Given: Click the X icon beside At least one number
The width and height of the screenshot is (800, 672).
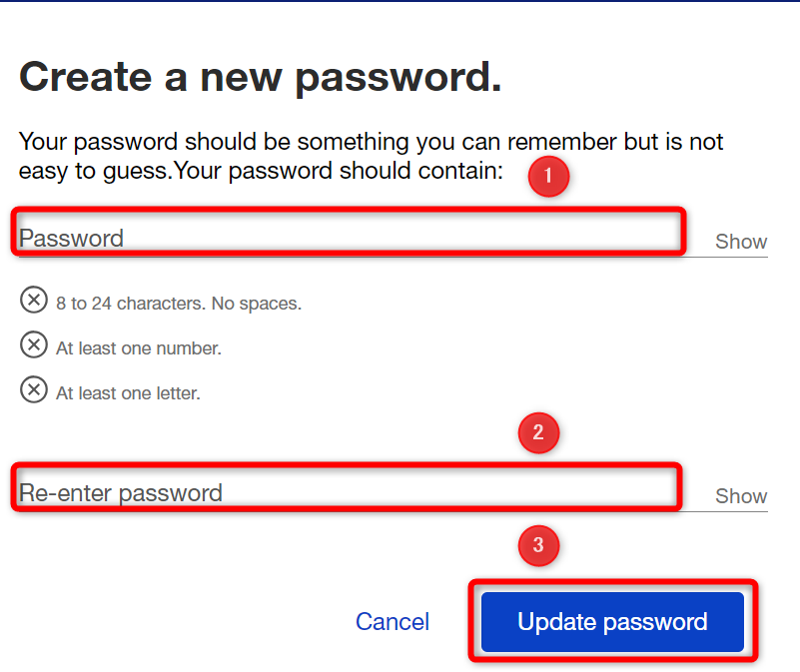Looking at the screenshot, I should pos(34,344).
